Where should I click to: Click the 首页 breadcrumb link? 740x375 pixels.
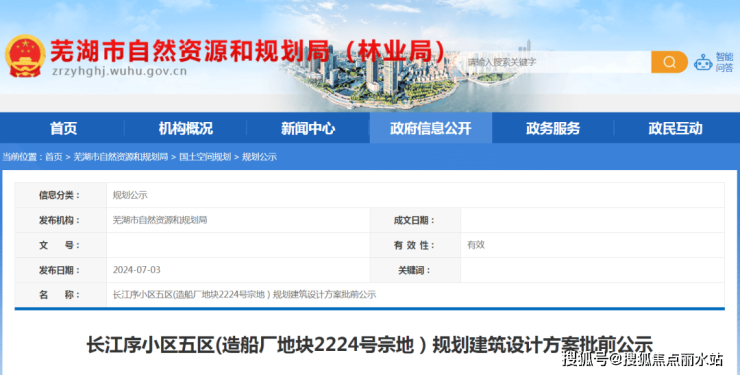[x=54, y=157]
